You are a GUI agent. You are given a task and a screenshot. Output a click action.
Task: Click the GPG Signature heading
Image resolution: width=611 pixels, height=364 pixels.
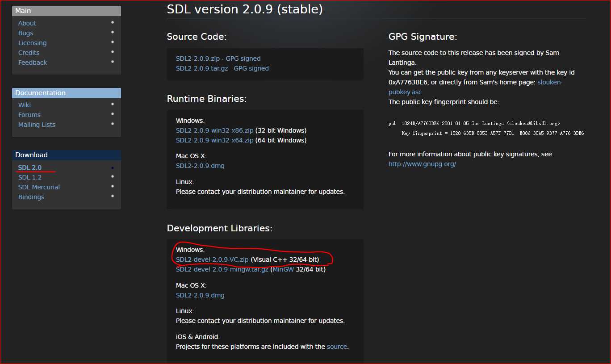[x=423, y=37]
